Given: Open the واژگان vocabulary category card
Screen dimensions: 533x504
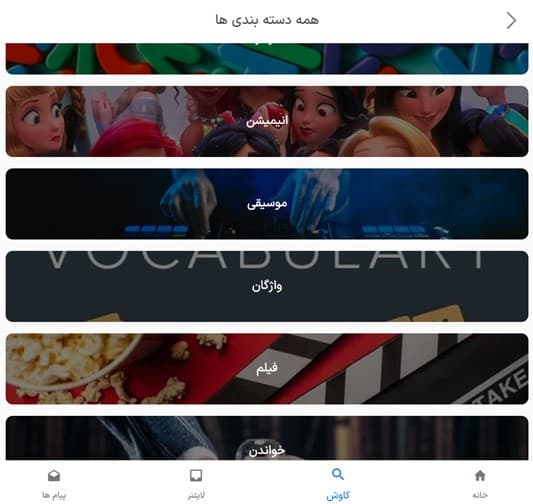Looking at the screenshot, I should (267, 286).
